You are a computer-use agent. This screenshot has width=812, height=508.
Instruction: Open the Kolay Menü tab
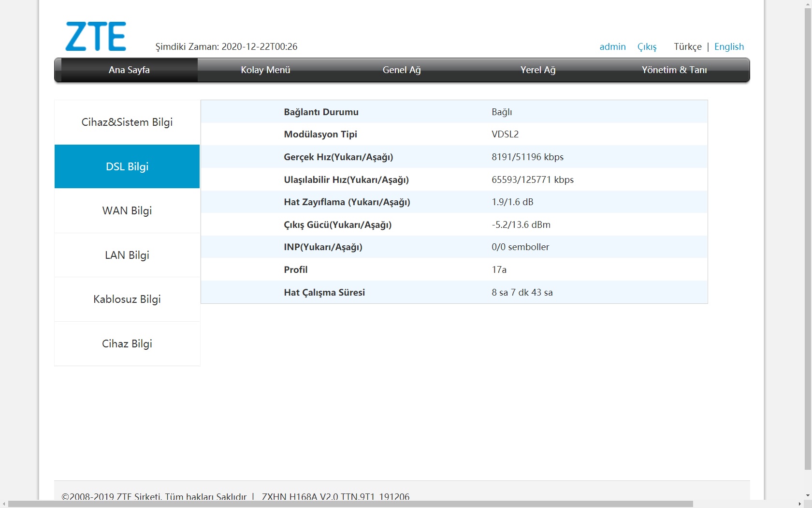pyautogui.click(x=265, y=70)
